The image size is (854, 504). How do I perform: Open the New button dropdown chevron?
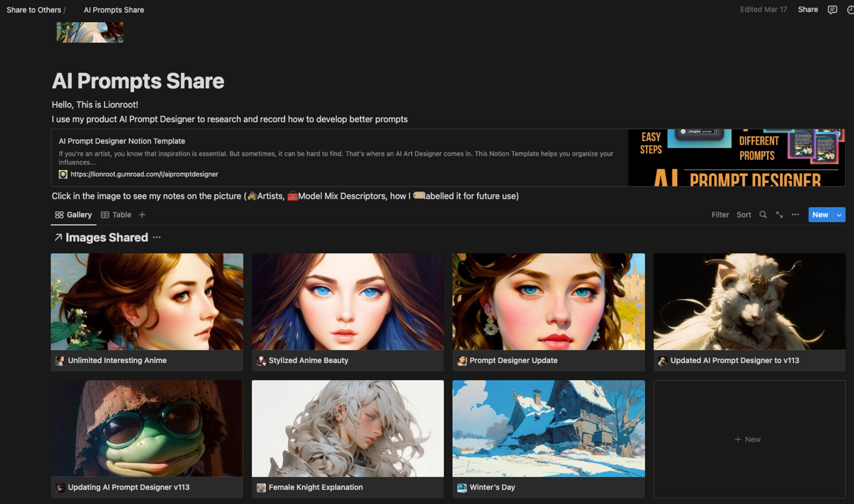[x=839, y=215]
